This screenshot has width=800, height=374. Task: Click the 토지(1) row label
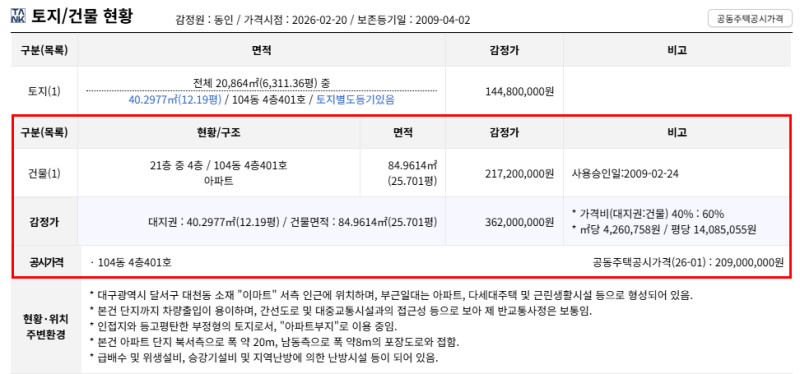click(44, 91)
